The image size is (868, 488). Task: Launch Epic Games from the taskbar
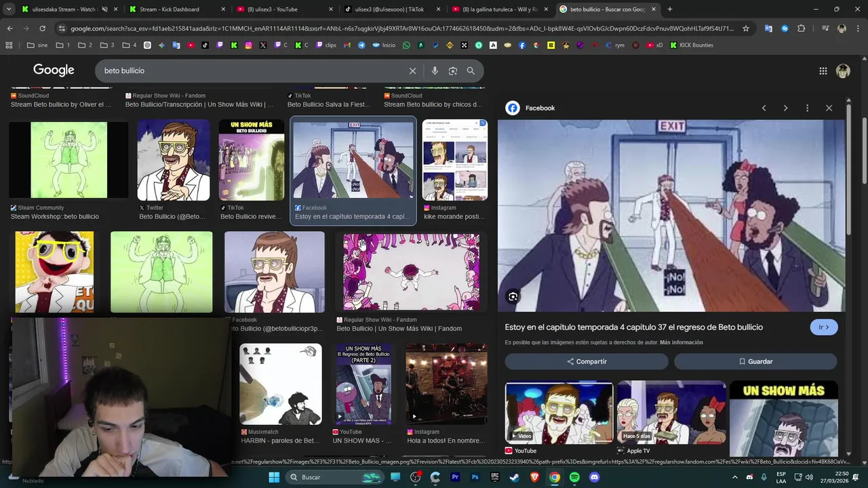[495, 477]
